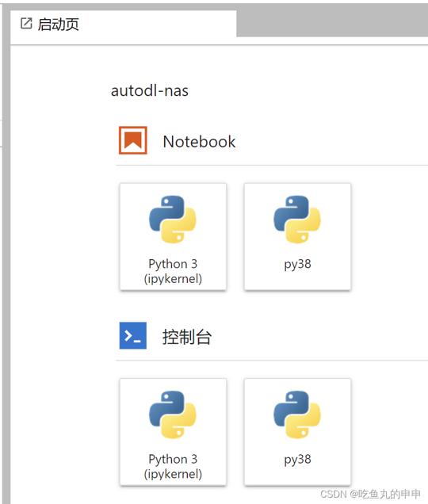Click the launcher icon in 启动页 tab
This screenshot has width=428, height=504.
pyautogui.click(x=26, y=24)
